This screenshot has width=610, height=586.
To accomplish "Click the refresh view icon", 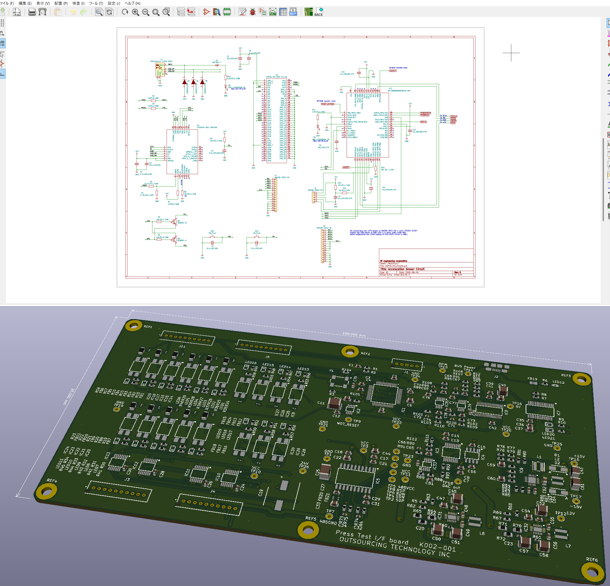I will 125,12.
